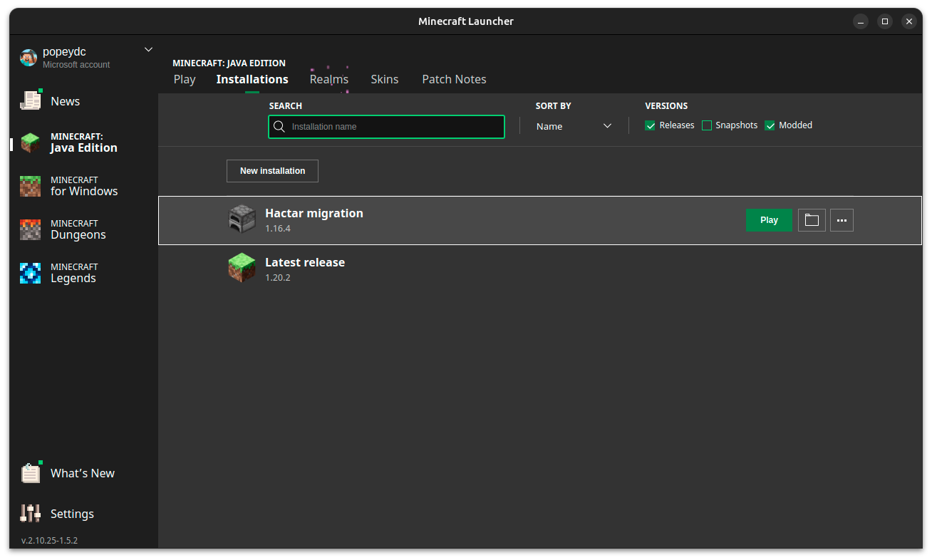This screenshot has width=932, height=560.
Task: Select the Installations tab
Action: [252, 79]
